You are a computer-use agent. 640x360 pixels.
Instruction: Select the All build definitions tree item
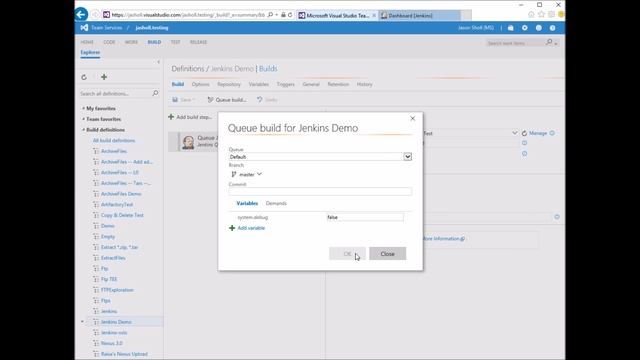[114, 140]
